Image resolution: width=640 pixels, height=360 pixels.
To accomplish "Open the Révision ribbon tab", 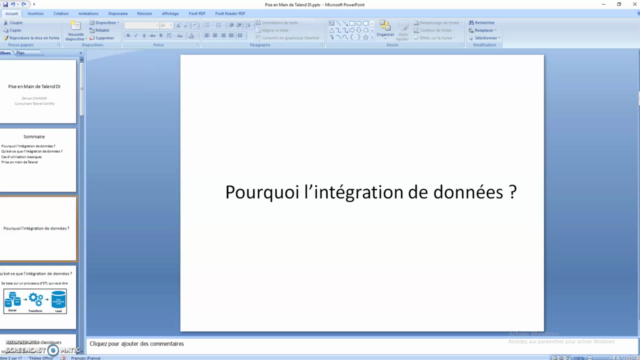I will (144, 13).
